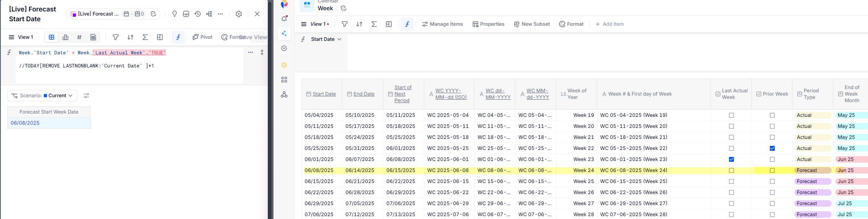
Task: Open notifications bell in sidebar
Action: [284, 19]
